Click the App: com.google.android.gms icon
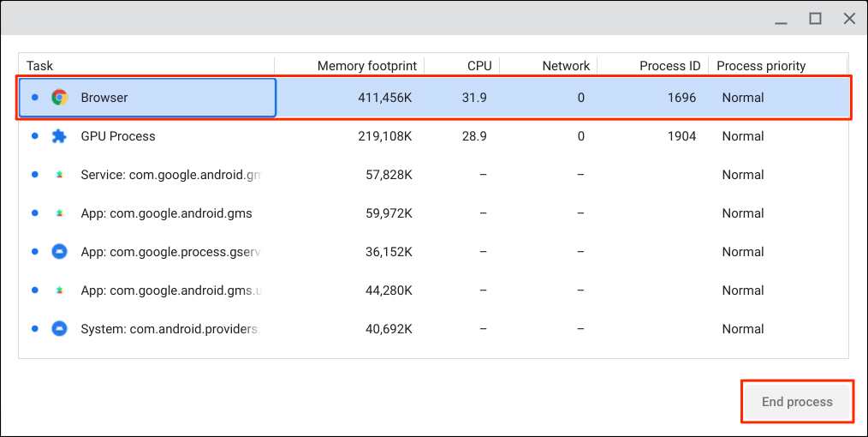 tap(59, 213)
